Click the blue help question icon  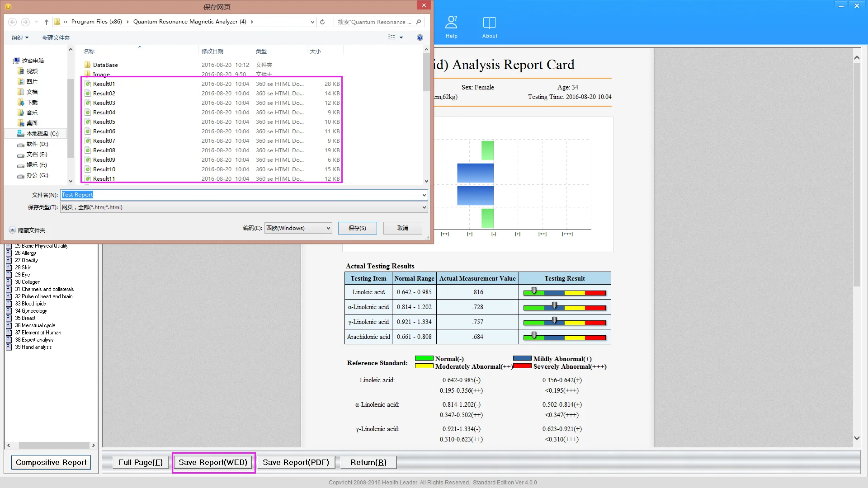coord(420,38)
